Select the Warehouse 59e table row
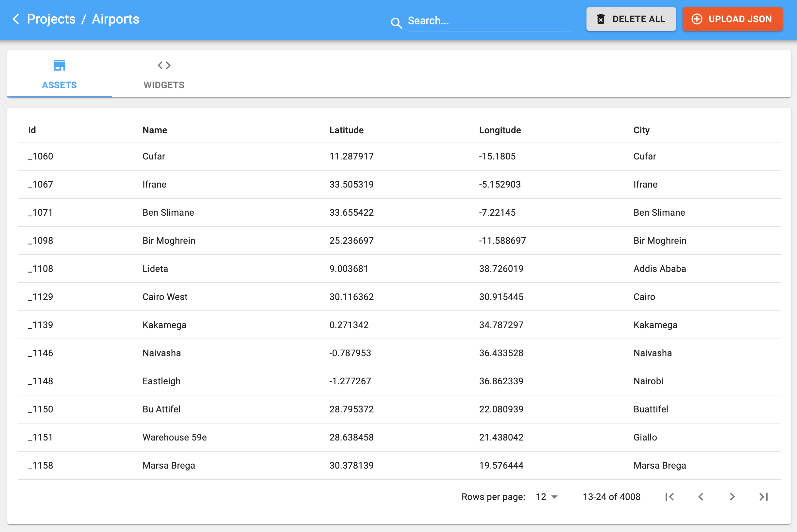Screen dimensions: 797x532 click(x=399, y=437)
